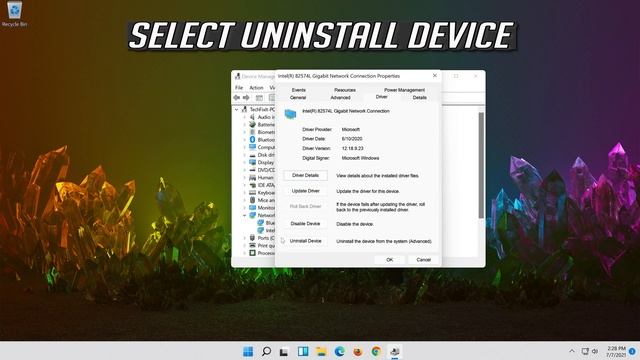Open taskbar Search magnifier
Image resolution: width=640 pixels, height=360 pixels.
click(266, 351)
